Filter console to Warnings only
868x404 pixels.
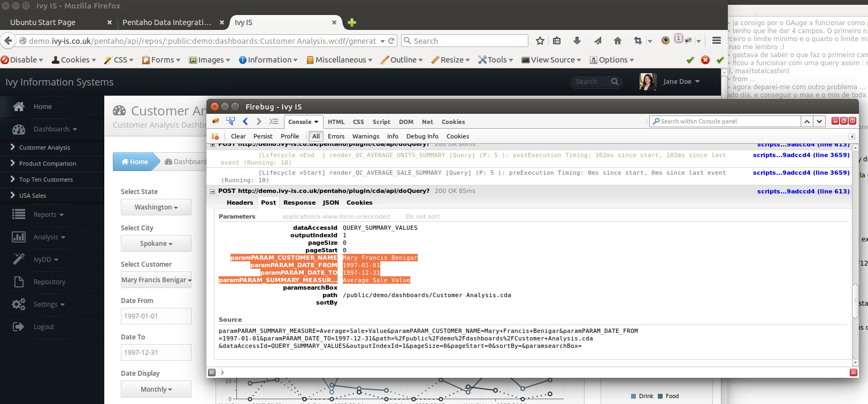tap(366, 136)
